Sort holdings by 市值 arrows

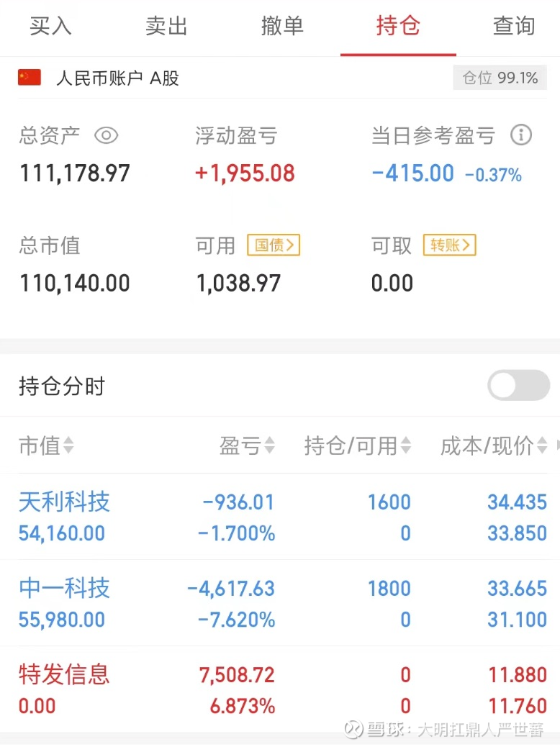coord(68,446)
